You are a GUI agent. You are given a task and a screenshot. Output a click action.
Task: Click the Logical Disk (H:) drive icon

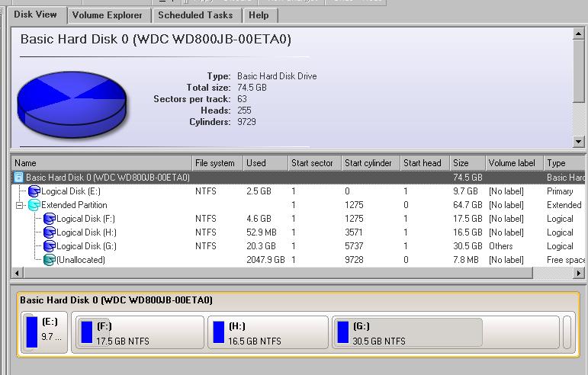point(50,232)
